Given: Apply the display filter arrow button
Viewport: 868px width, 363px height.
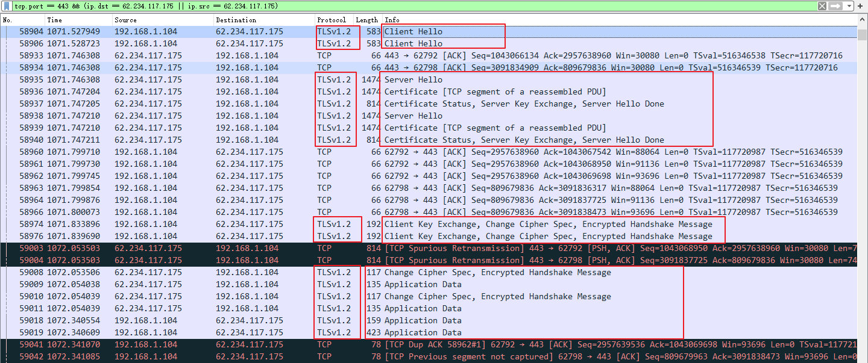Looking at the screenshot, I should click(x=835, y=6).
